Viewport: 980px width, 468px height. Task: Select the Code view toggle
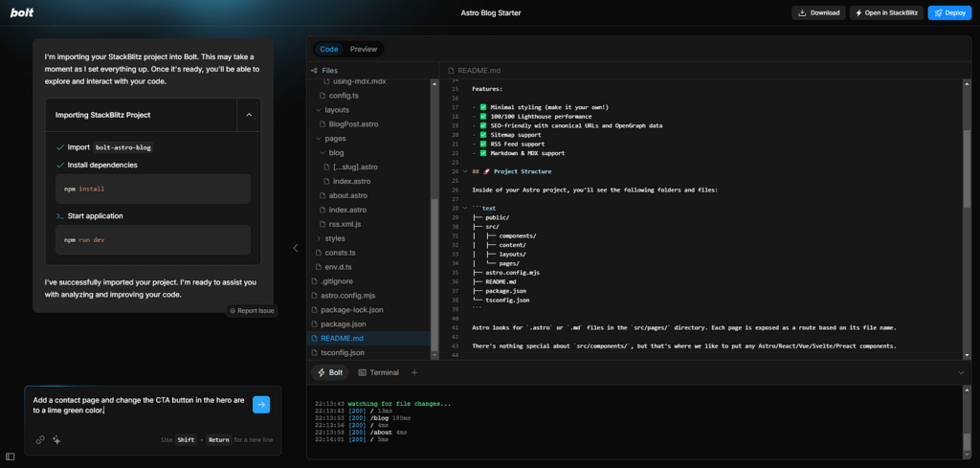coord(329,49)
